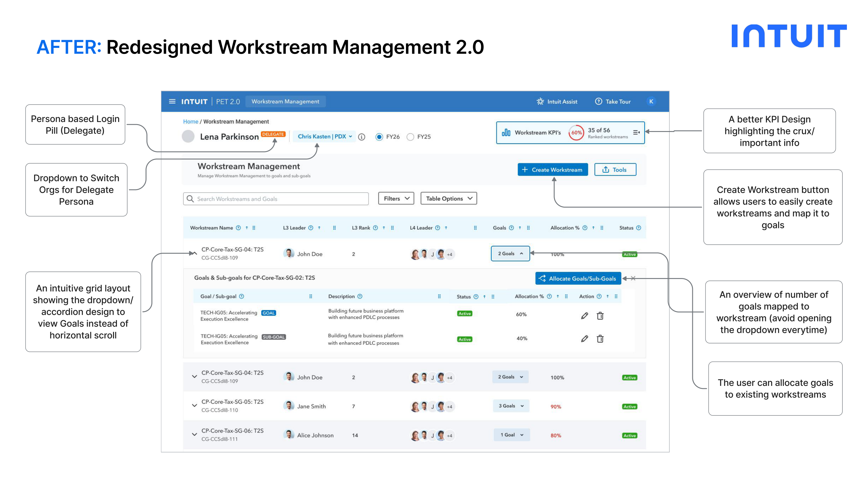The height and width of the screenshot is (488, 868).
Task: Click the Create Workstream button
Action: point(553,170)
